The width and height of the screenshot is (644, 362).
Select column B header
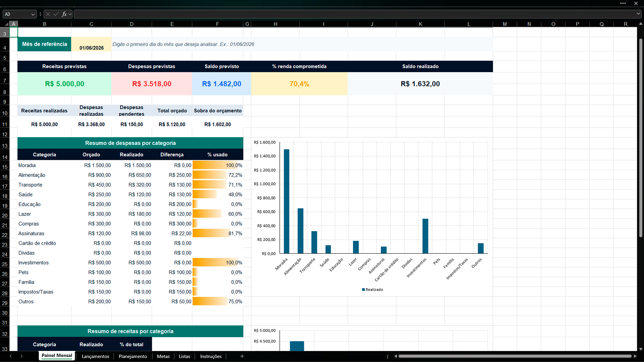(44, 24)
